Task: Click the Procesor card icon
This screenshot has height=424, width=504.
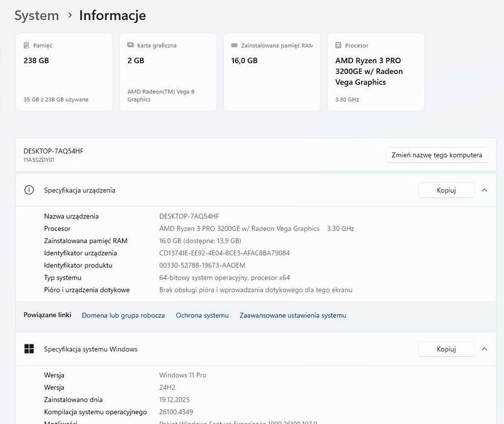Action: pos(338,45)
